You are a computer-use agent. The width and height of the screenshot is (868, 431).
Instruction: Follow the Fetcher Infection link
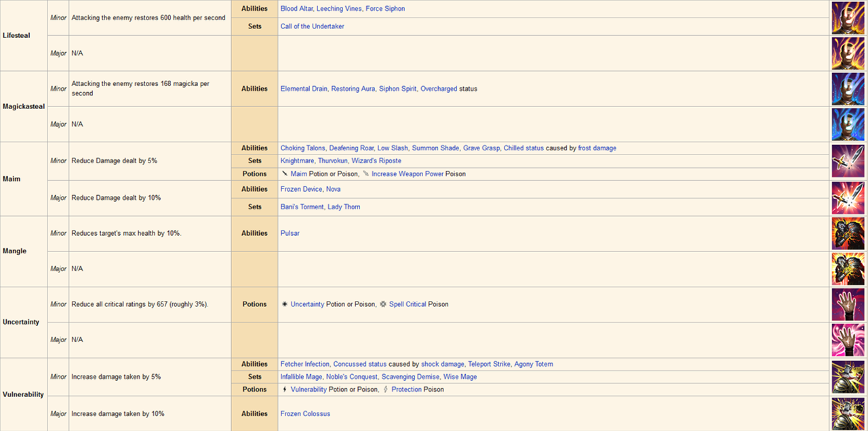pyautogui.click(x=305, y=364)
